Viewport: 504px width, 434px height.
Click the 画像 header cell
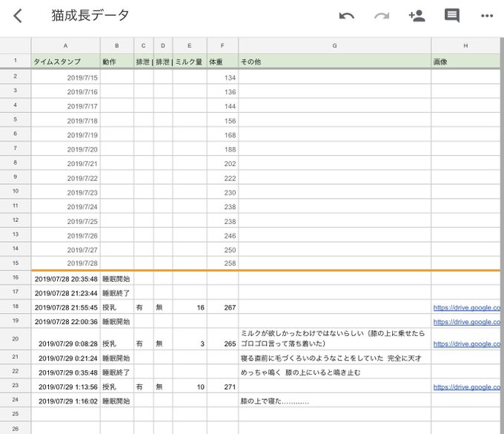click(465, 62)
